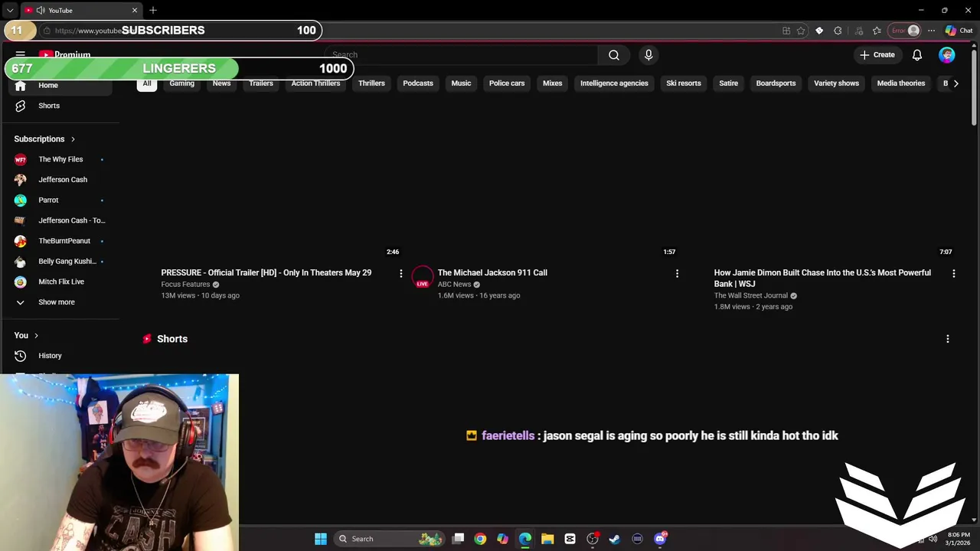Open The Why Files subscription

(x=60, y=159)
